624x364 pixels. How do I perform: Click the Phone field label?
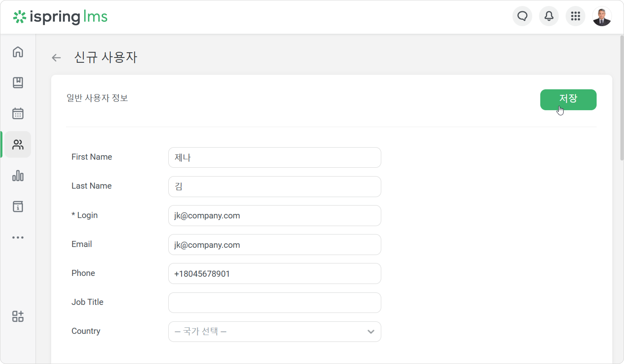coord(83,273)
